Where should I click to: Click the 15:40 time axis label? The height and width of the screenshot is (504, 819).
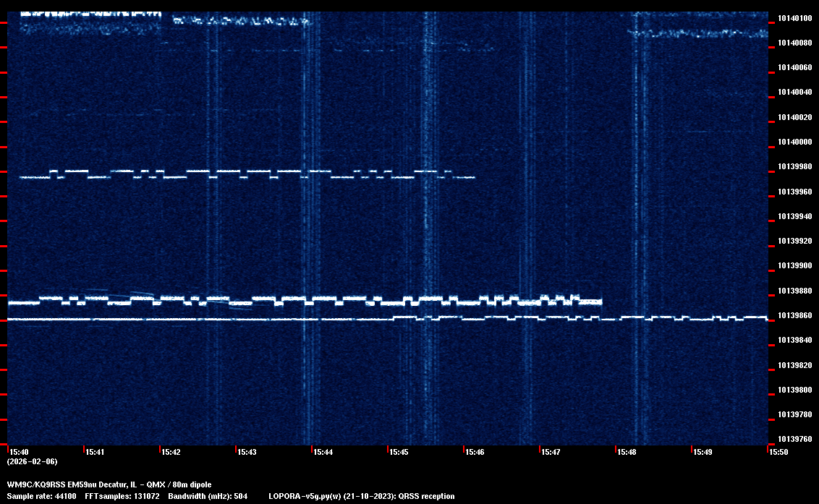pos(19,452)
